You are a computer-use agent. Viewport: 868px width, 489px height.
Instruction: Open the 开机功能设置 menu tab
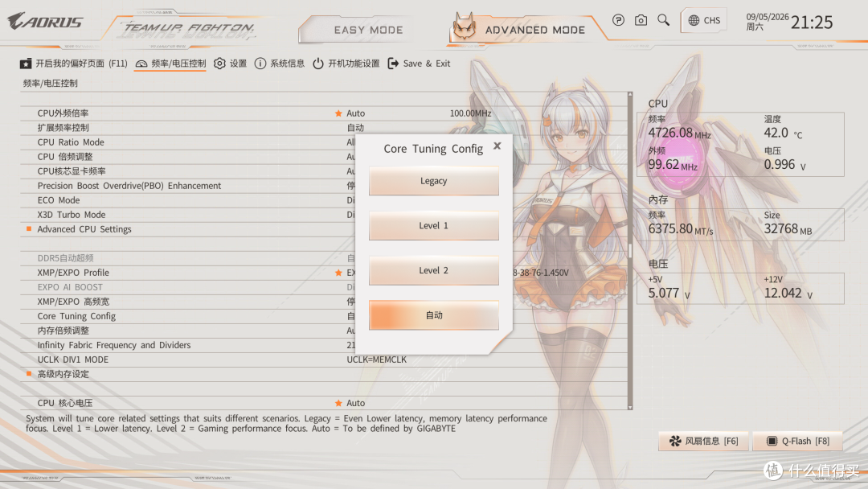346,64
